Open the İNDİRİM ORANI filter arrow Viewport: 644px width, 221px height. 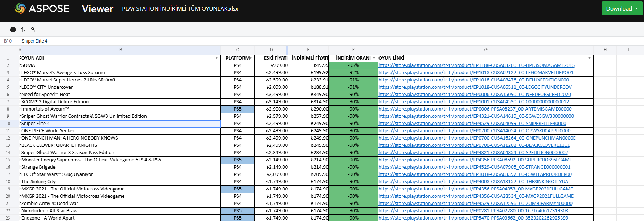pyautogui.click(x=374, y=58)
